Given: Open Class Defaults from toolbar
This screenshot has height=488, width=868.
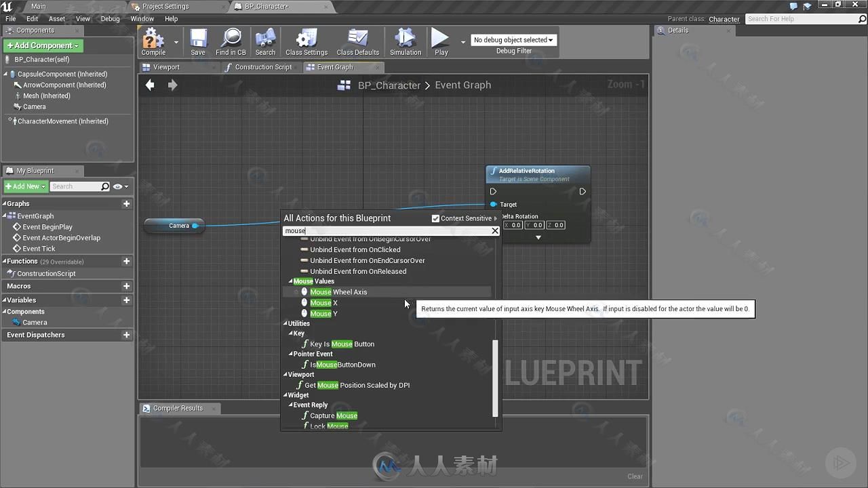Looking at the screenshot, I should tap(357, 42).
